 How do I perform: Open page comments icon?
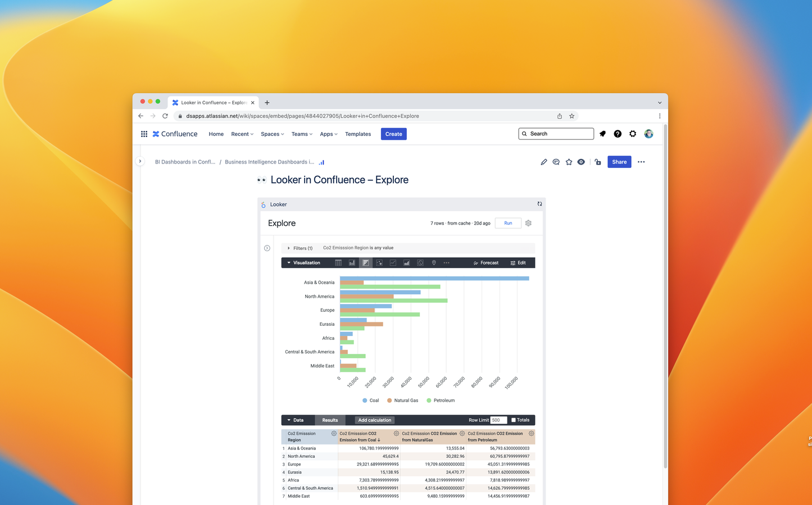tap(556, 162)
